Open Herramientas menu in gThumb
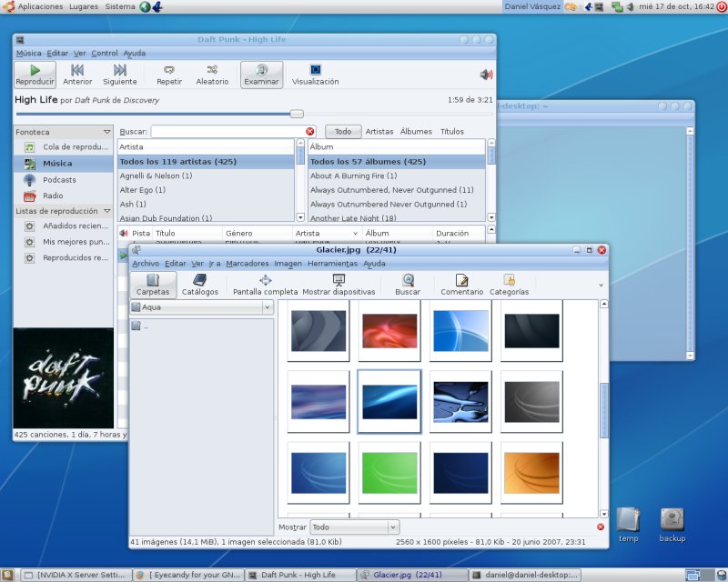 (x=332, y=264)
